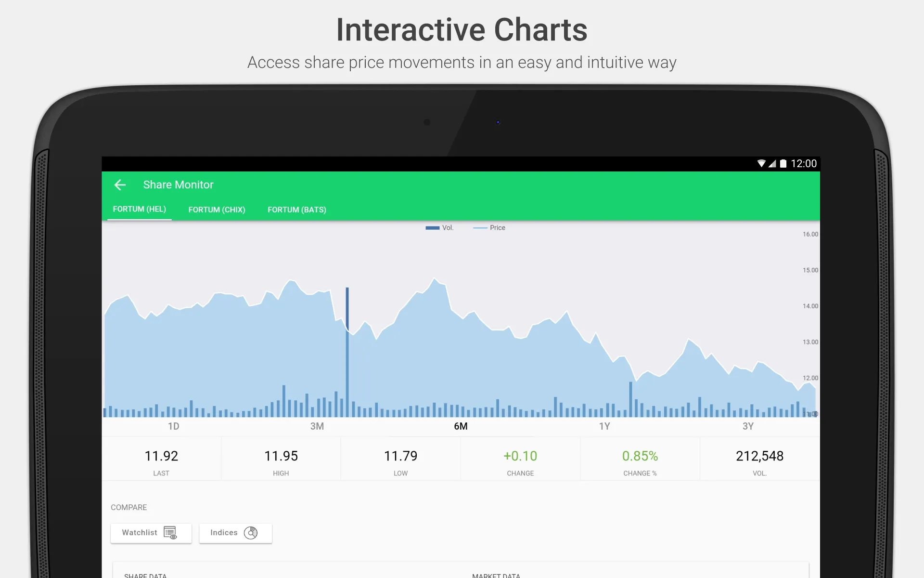Tap the CHANGE % label under 0.85%

[x=640, y=473]
